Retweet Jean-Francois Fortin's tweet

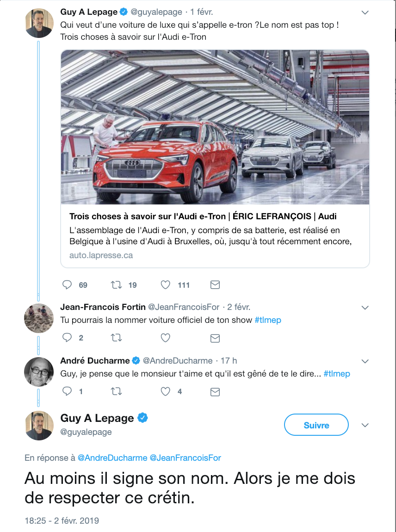(117, 338)
